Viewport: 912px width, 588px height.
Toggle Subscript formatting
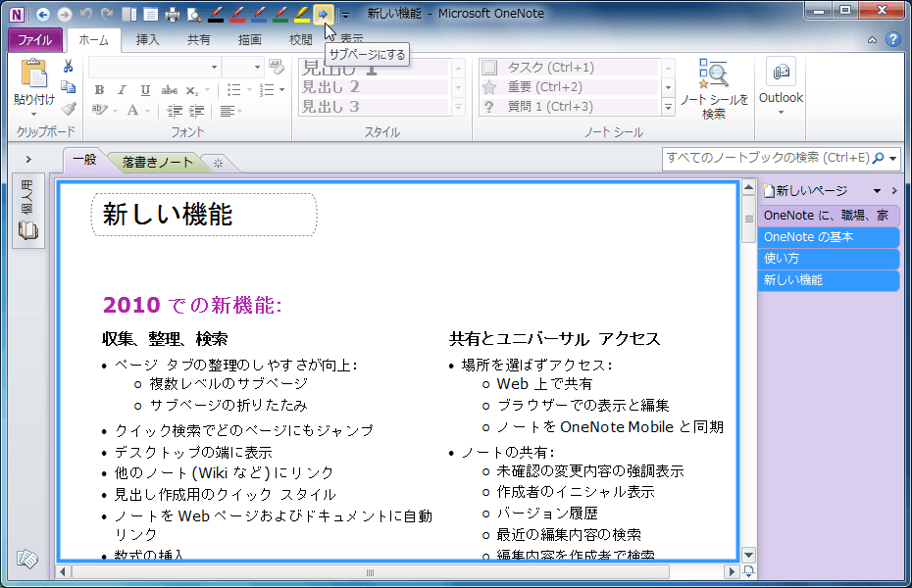[x=192, y=90]
